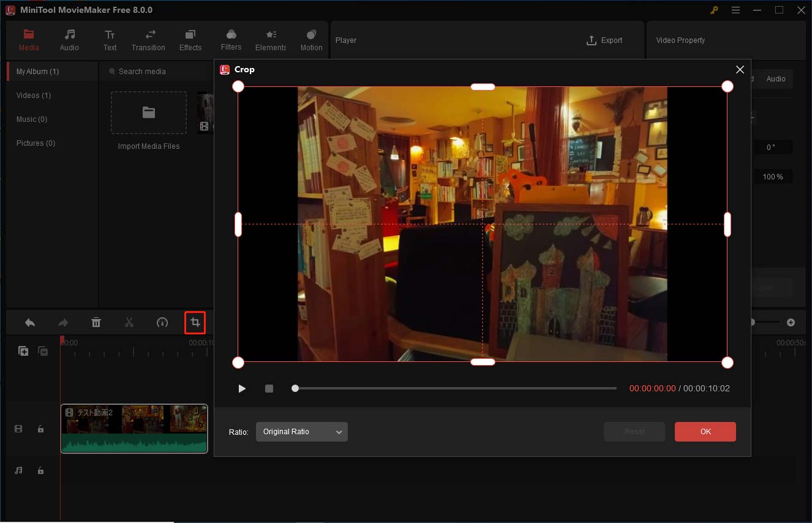Viewport: 812px width, 523px height.
Task: Click the top-left crop corner handle
Action: (x=238, y=86)
